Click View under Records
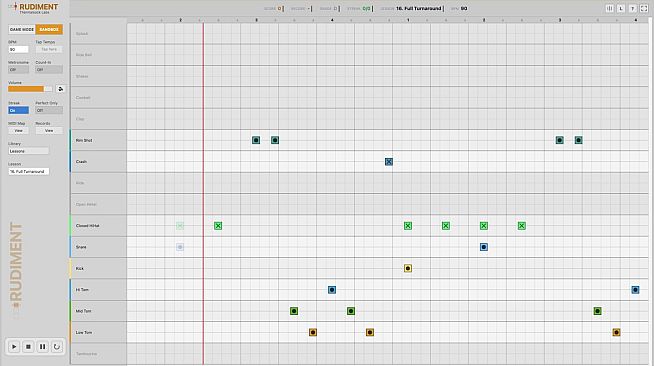The image size is (654, 366). coord(49,130)
